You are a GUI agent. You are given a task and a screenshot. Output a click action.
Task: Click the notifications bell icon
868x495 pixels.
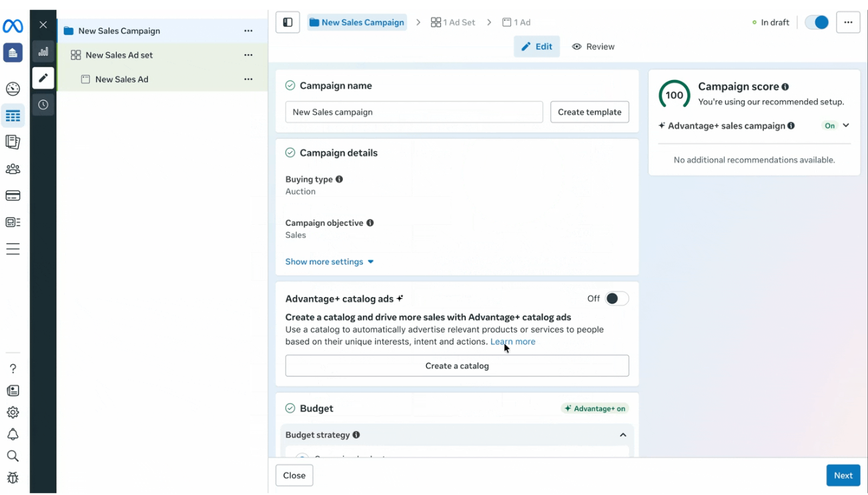point(13,434)
